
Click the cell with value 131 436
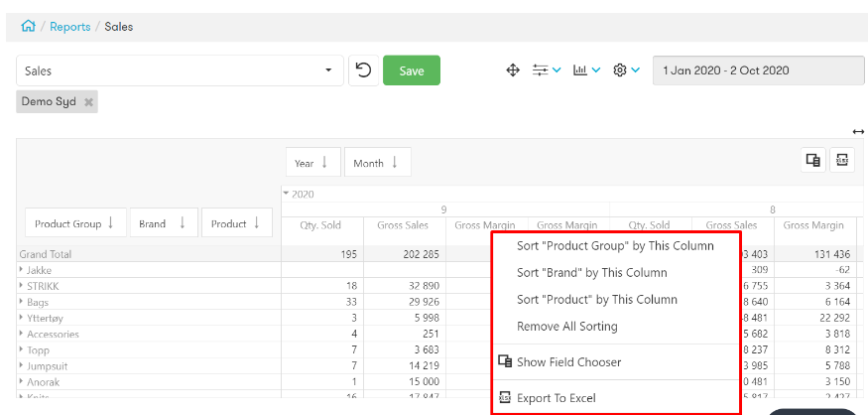pos(814,254)
